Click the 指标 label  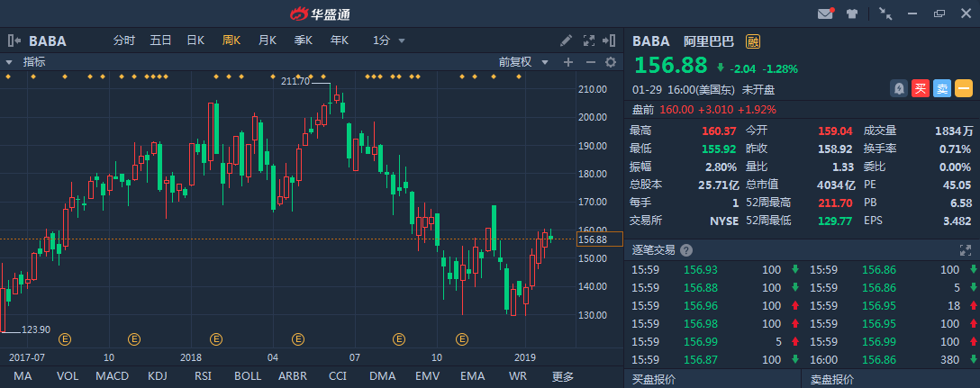point(34,62)
